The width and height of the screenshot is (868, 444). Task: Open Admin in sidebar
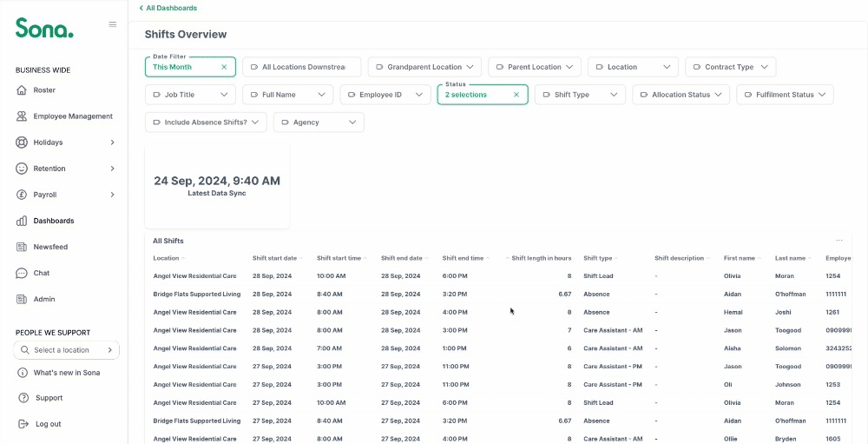point(44,299)
